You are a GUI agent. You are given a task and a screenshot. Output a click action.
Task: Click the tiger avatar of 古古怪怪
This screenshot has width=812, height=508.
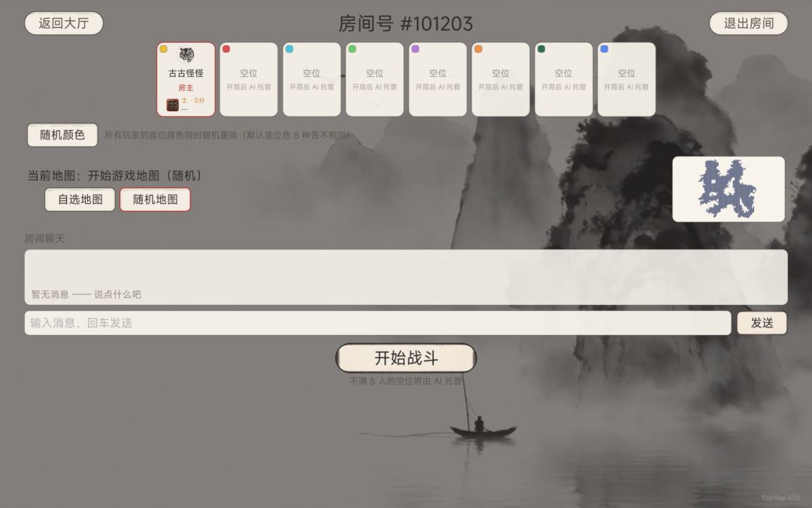tap(186, 54)
